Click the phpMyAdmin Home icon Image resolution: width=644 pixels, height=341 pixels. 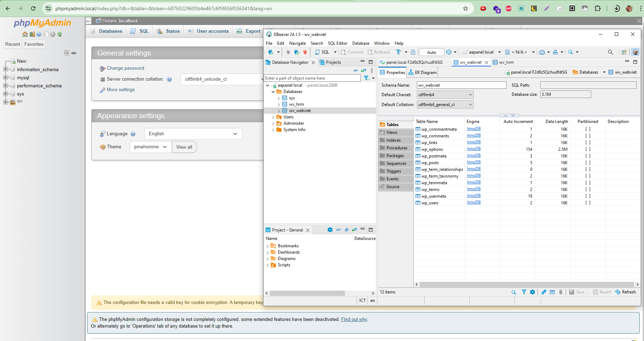[x=25, y=34]
